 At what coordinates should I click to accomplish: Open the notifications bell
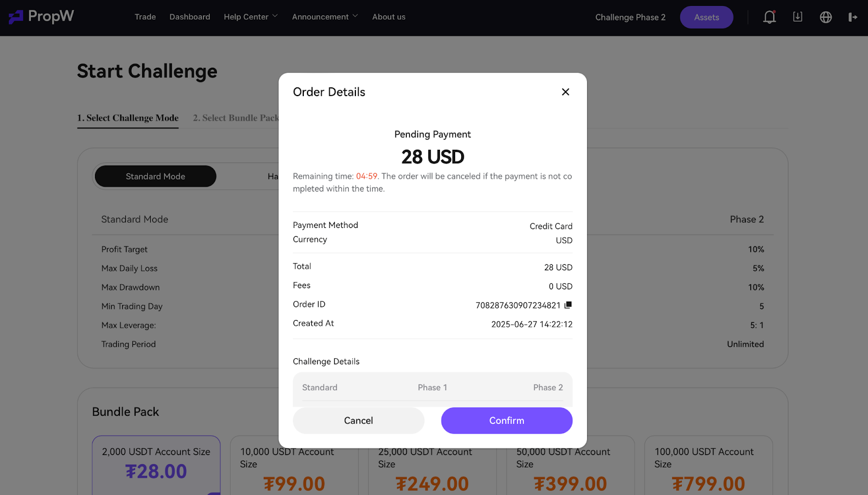769,17
